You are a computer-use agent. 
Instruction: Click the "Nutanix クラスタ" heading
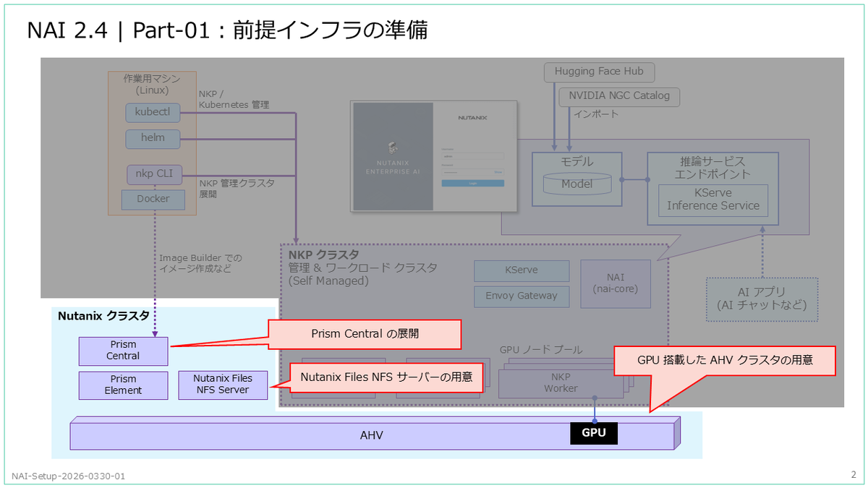pyautogui.click(x=103, y=316)
